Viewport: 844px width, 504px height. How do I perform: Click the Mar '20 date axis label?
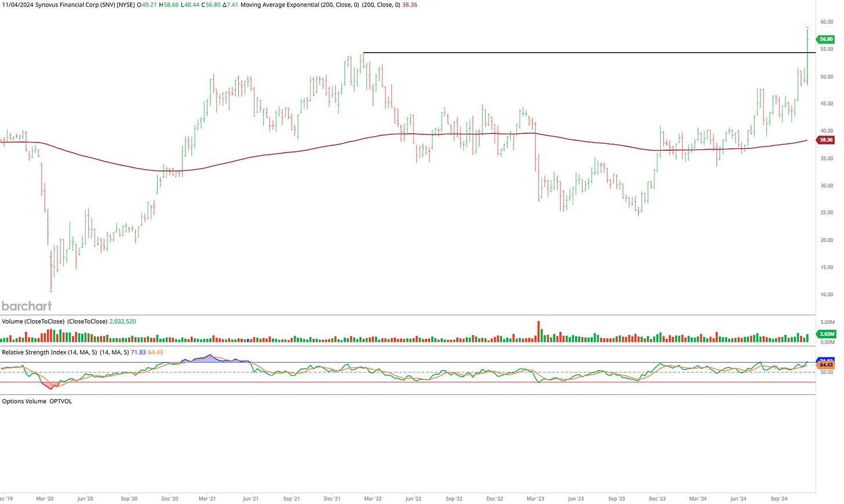(x=45, y=498)
